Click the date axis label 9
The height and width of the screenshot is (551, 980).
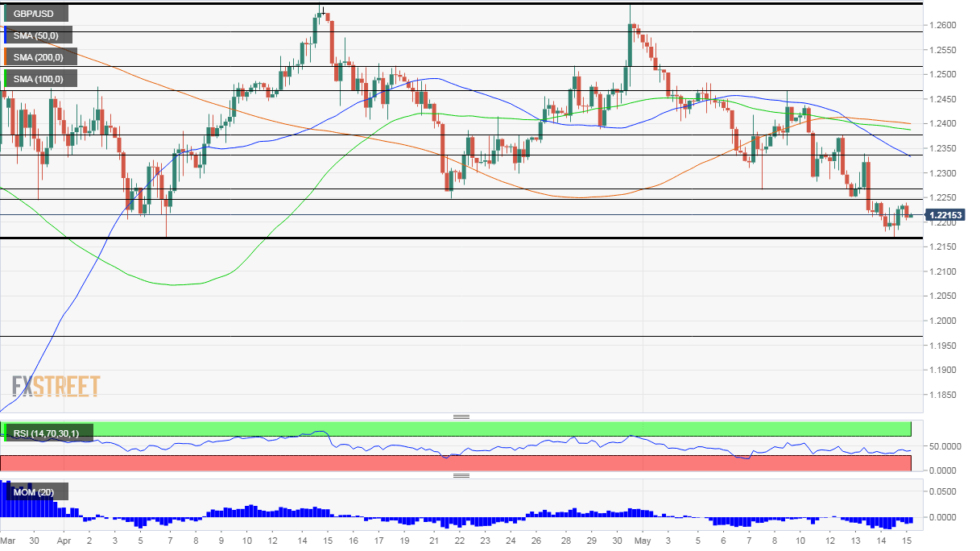pos(221,540)
